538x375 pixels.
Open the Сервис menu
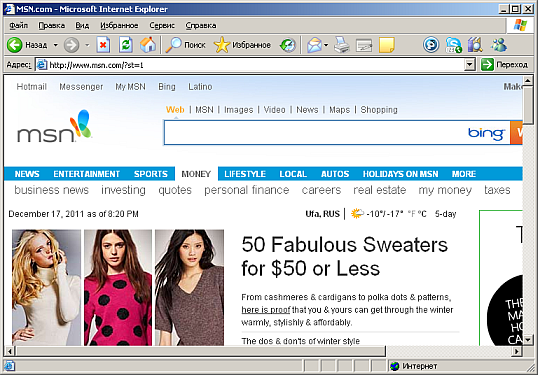(162, 25)
